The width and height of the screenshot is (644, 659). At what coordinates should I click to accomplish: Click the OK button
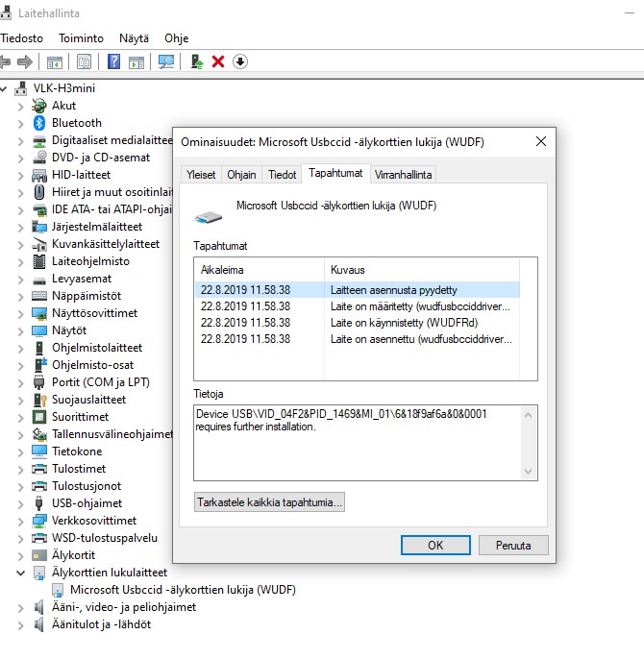[x=435, y=545]
